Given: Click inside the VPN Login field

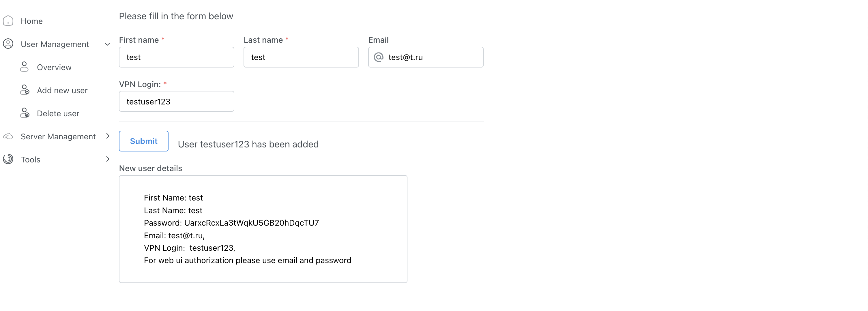Looking at the screenshot, I should click(176, 102).
